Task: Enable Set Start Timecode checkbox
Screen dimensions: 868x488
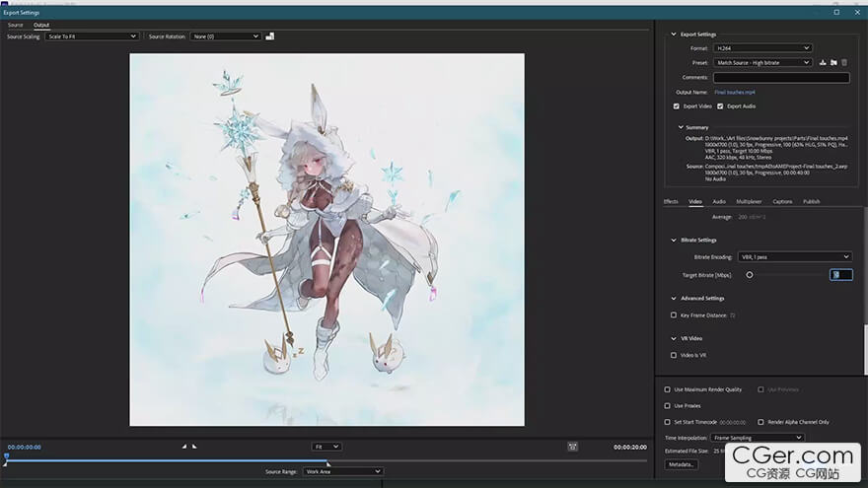Action: tap(667, 422)
